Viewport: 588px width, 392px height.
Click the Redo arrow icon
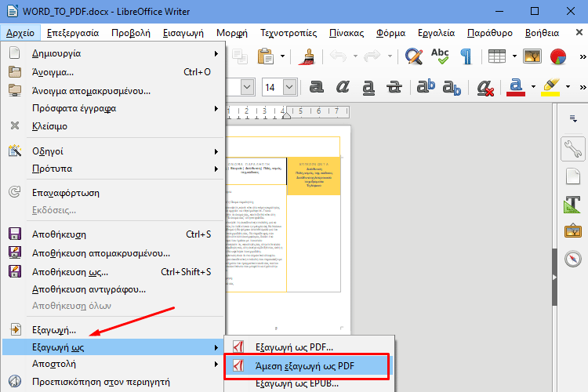(x=372, y=56)
